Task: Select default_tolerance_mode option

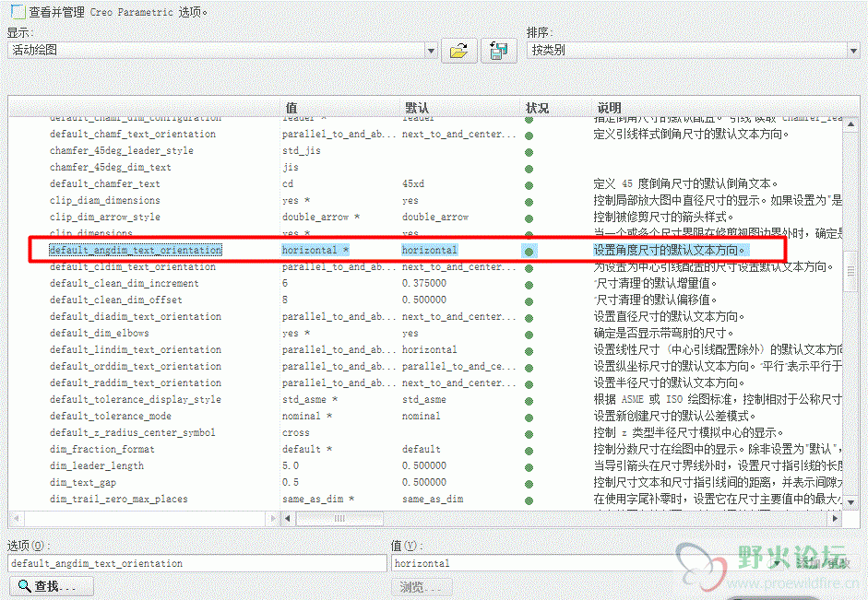Action: pyautogui.click(x=110, y=416)
